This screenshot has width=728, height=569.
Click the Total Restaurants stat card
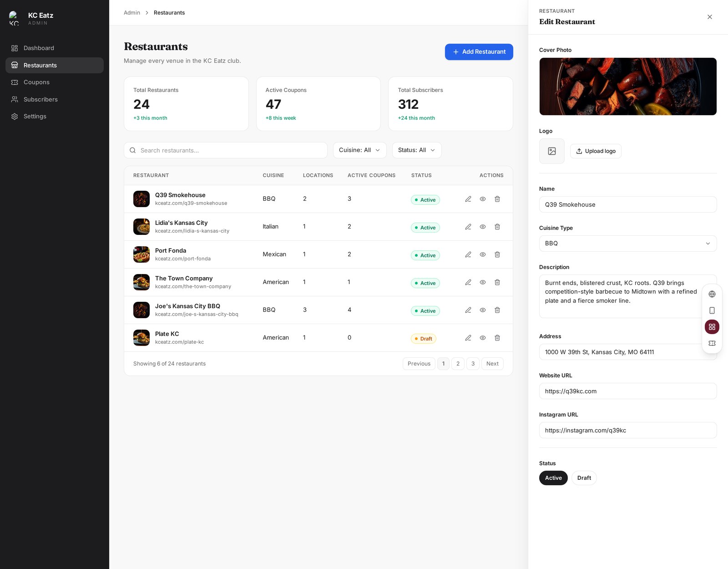point(186,104)
